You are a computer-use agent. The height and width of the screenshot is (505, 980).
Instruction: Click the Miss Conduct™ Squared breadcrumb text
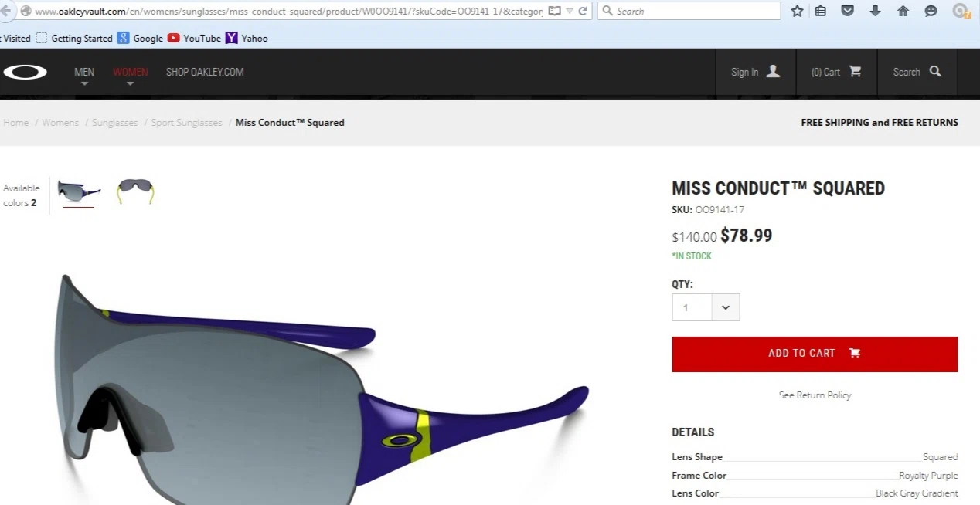(x=290, y=122)
